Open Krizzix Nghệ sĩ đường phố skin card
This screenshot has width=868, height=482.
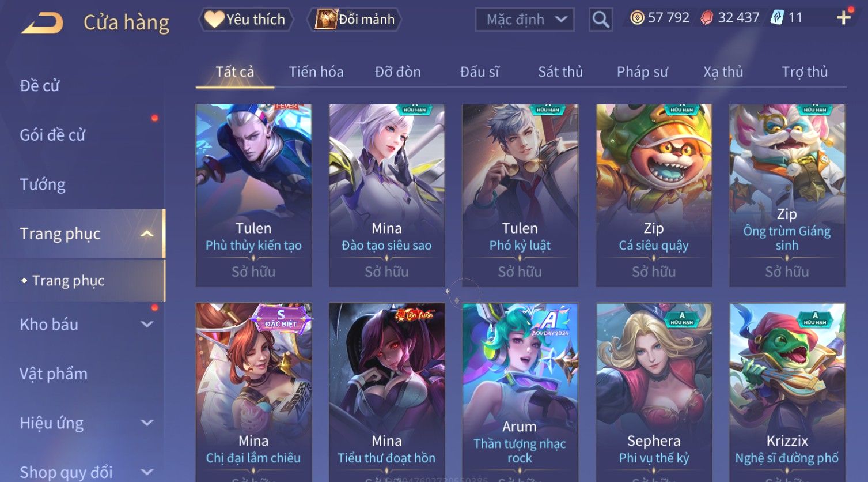coord(787,392)
